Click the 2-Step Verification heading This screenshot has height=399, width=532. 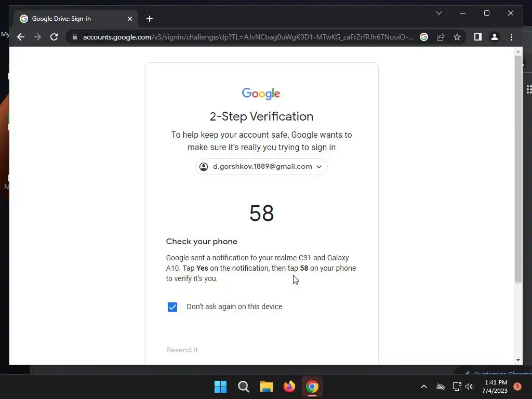coord(261,116)
